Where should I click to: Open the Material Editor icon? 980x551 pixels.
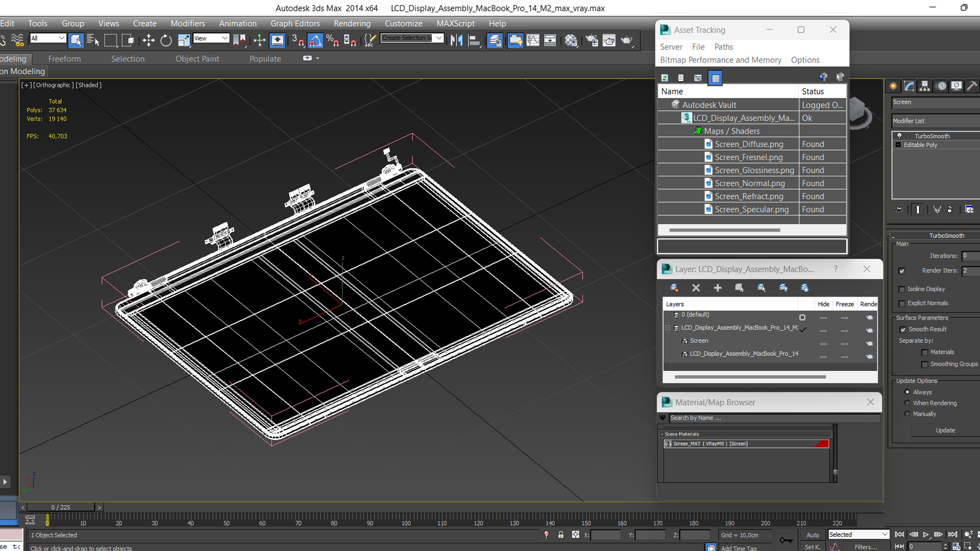coord(571,40)
